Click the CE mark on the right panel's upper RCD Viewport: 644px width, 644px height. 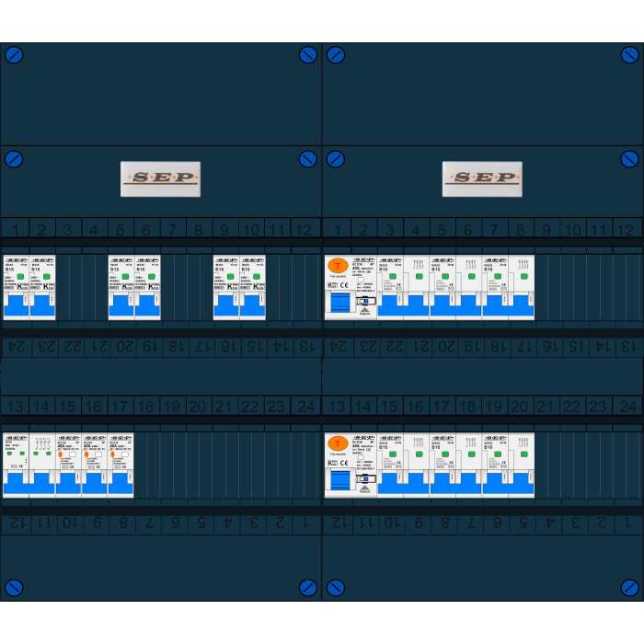344,285
